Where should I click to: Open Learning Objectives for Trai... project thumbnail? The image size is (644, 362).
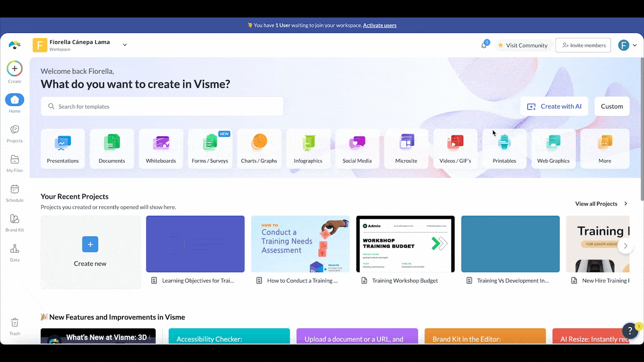(195, 244)
